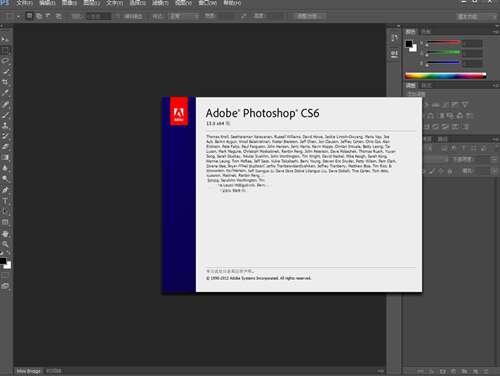Choose New Selection mode in options bar
Screen dimensions: 500x376
[29, 16]
